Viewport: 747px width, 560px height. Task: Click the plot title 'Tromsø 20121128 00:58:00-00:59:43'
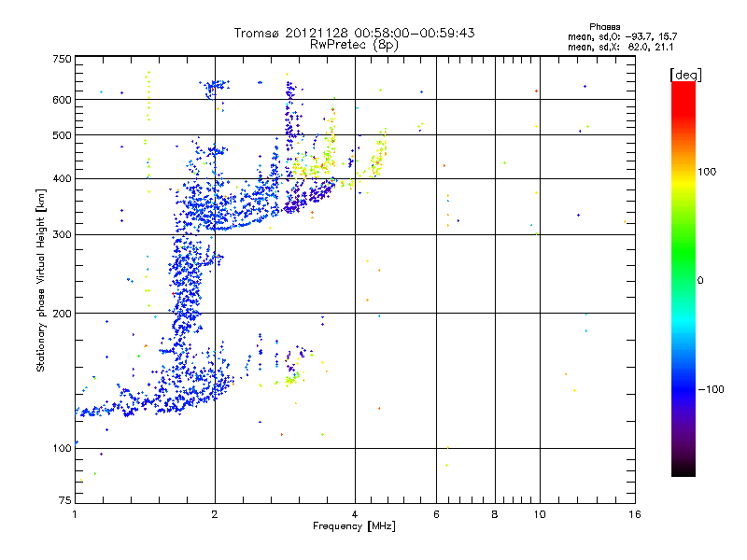[354, 33]
